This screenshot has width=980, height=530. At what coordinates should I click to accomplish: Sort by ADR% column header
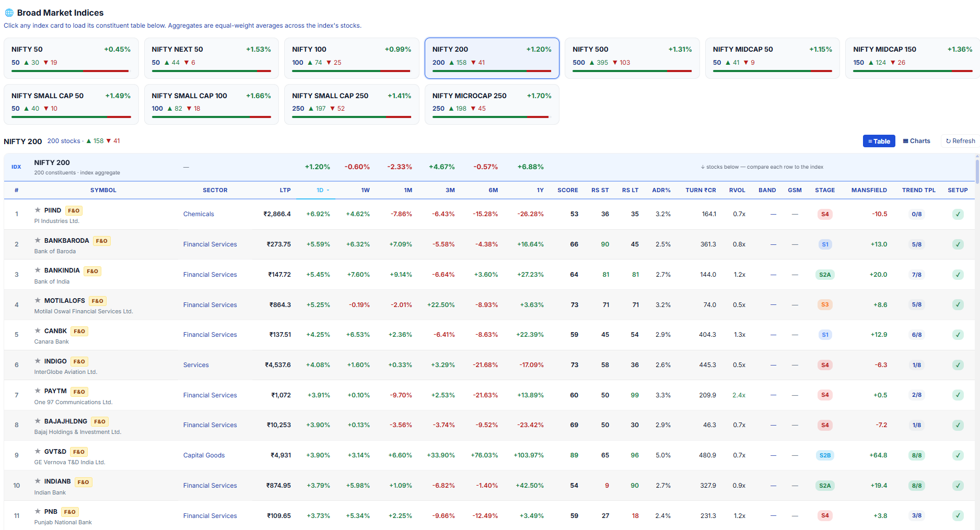661,190
